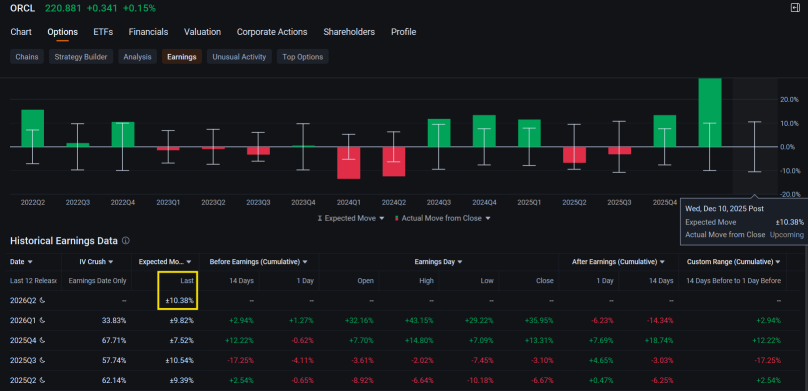Click the moon icon beside 2025Q2

pyautogui.click(x=42, y=381)
